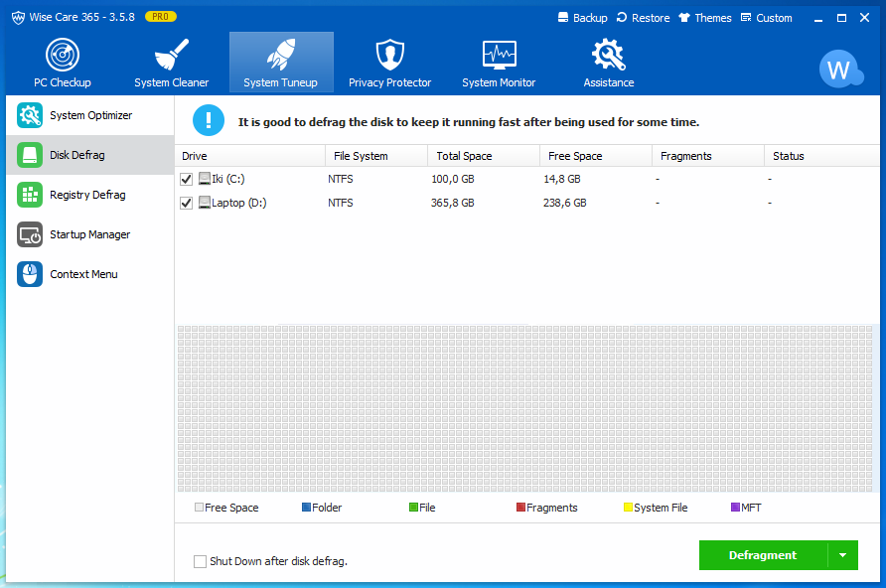The width and height of the screenshot is (886, 588).
Task: Uncheck the Iki (C:) drive checkbox
Action: [186, 179]
